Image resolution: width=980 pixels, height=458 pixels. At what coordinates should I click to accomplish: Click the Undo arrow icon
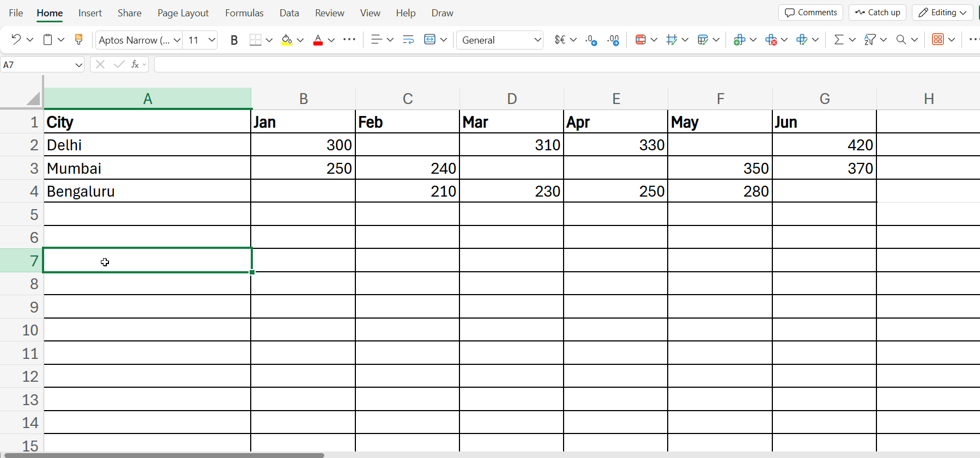point(16,40)
